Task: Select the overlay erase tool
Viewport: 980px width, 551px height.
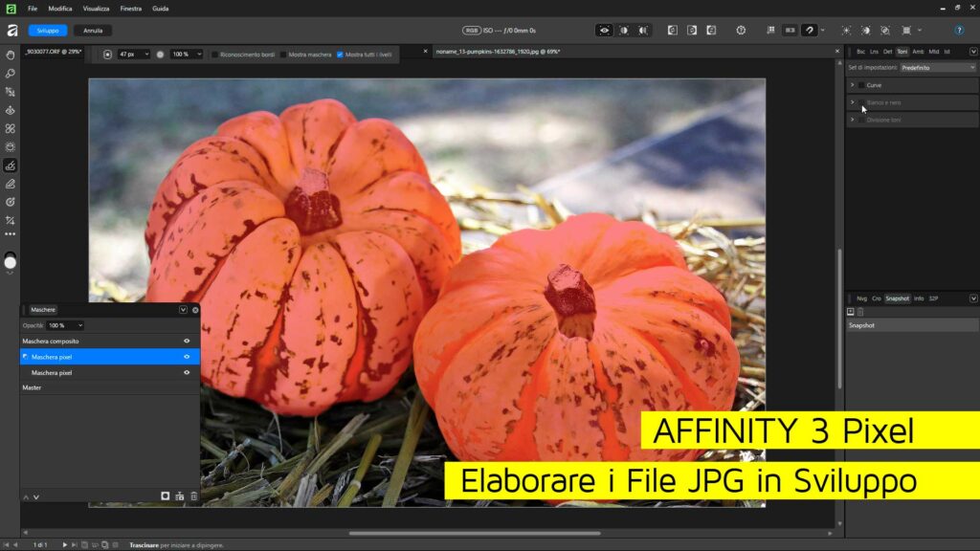Action: tap(10, 184)
